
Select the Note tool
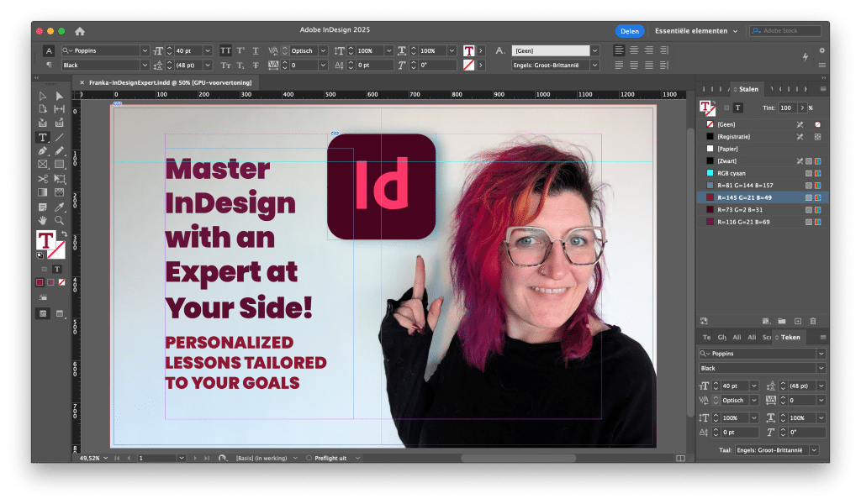click(x=43, y=207)
